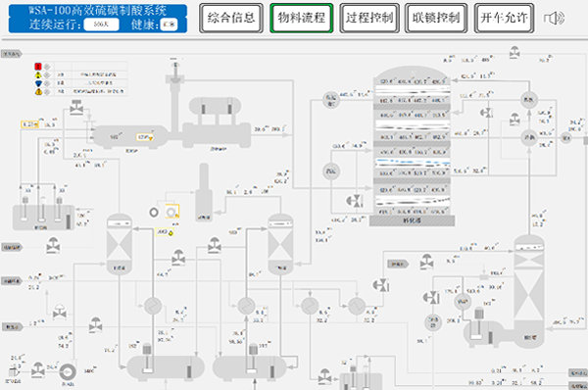Click the yellow-highlighted pump icon

pyautogui.click(x=172, y=212)
